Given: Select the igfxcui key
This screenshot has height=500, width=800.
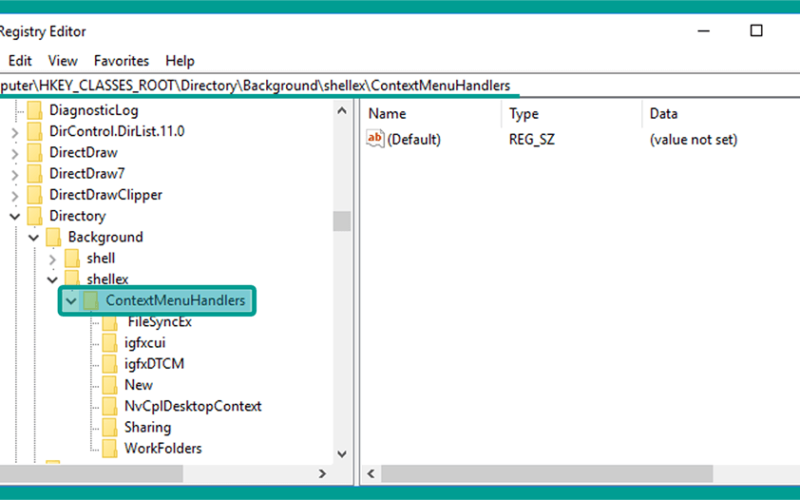Looking at the screenshot, I should point(145,343).
